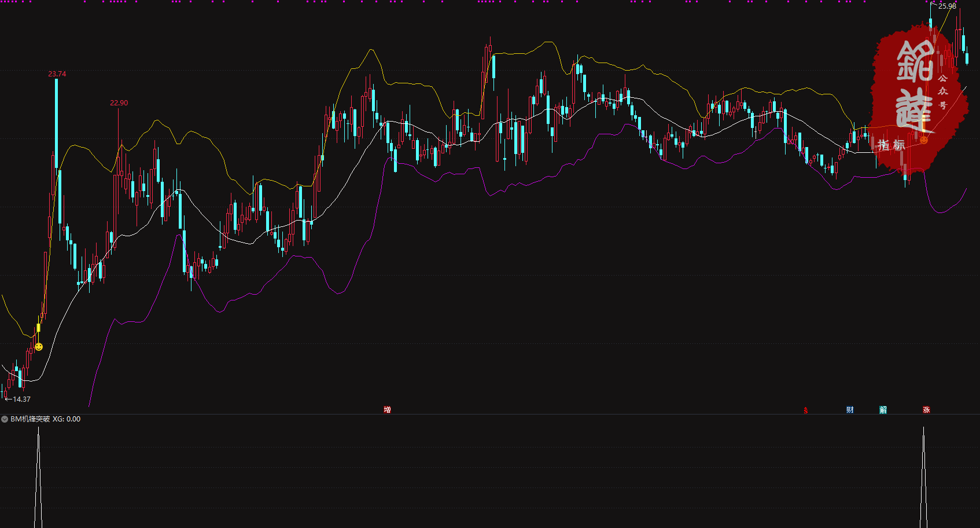Click the XG: 0.00 indicator value

[x=67, y=419]
